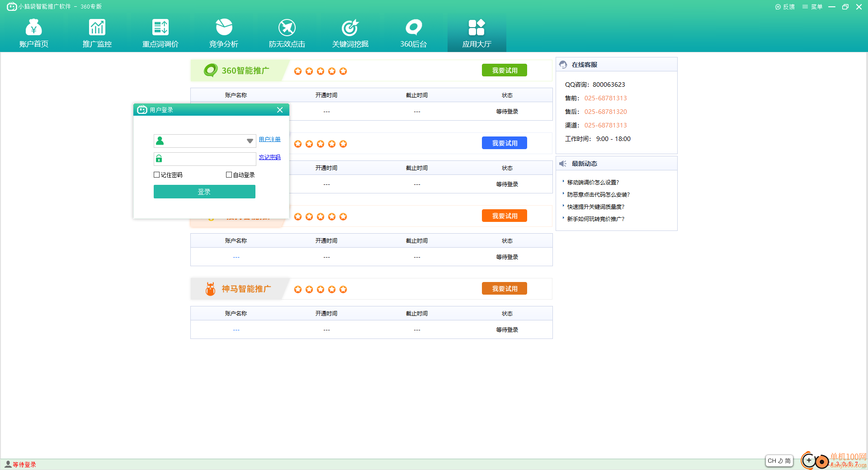Click the app logo in title bar
The image size is (868, 470).
(x=12, y=6)
